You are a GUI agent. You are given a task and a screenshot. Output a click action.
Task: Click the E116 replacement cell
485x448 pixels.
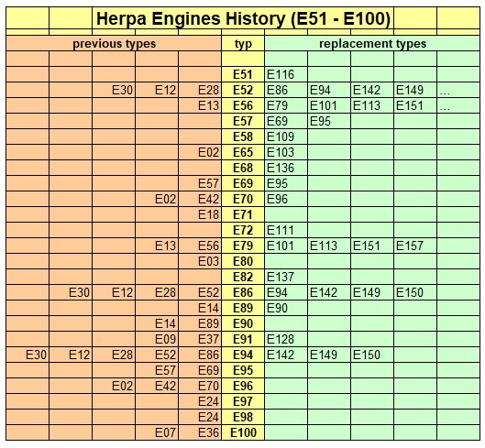pyautogui.click(x=286, y=74)
